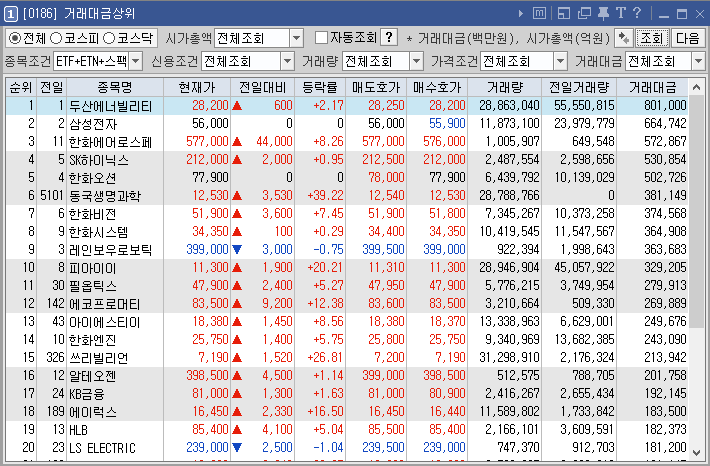Click the vertical scrollbar thumb
The width and height of the screenshot is (710, 466).
696,211
